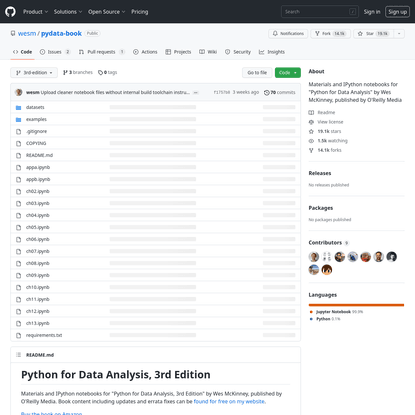
Task: Switch to the Issues tab
Action: [55, 52]
